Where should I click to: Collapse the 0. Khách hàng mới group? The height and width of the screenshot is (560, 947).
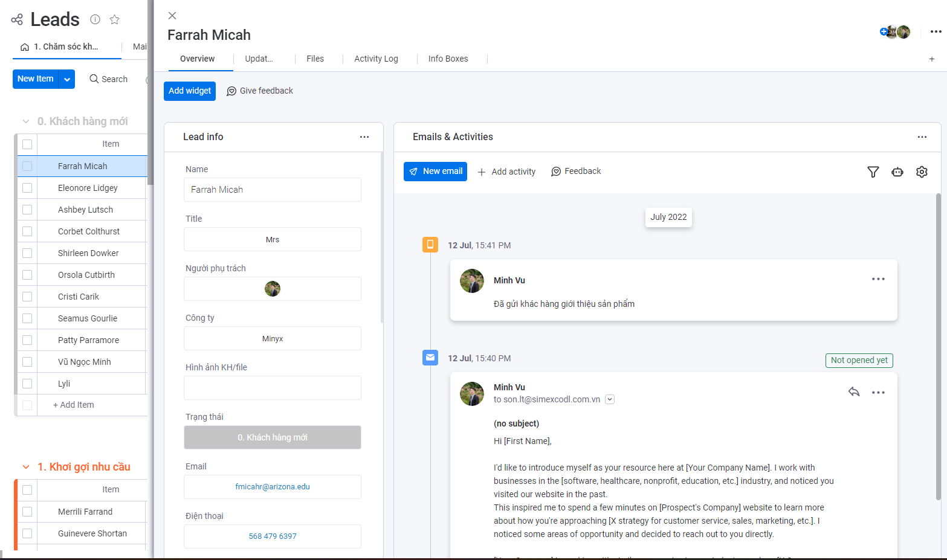26,121
